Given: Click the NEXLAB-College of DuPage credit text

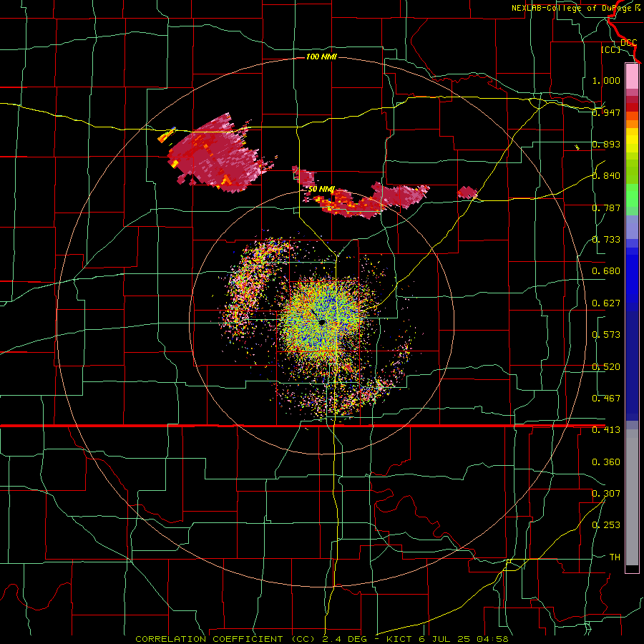Looking at the screenshot, I should [x=575, y=8].
